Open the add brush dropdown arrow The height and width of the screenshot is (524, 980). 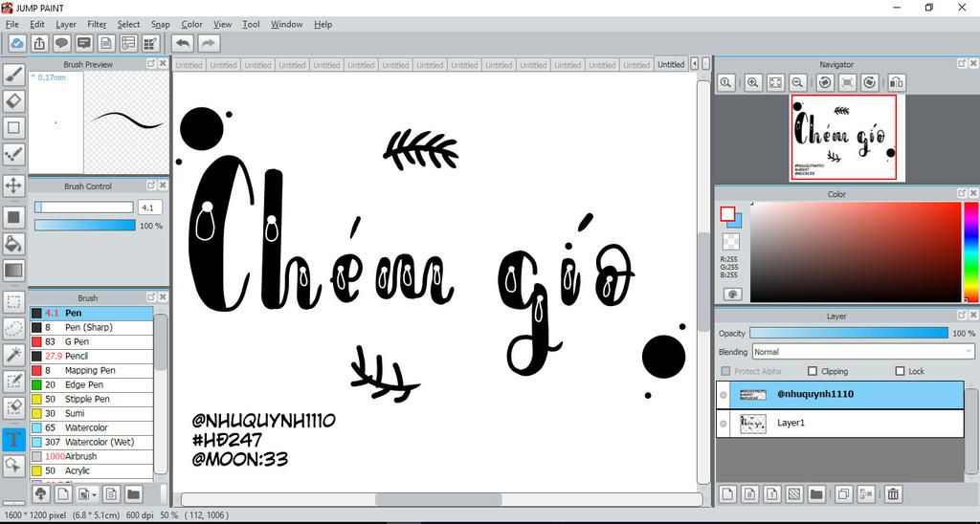pyautogui.click(x=95, y=494)
